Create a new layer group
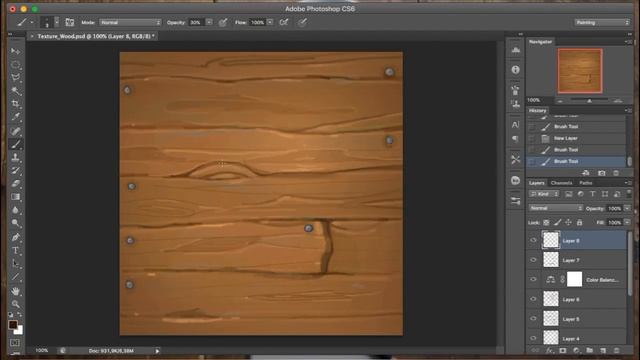The width and height of the screenshot is (640, 360). pos(589,351)
